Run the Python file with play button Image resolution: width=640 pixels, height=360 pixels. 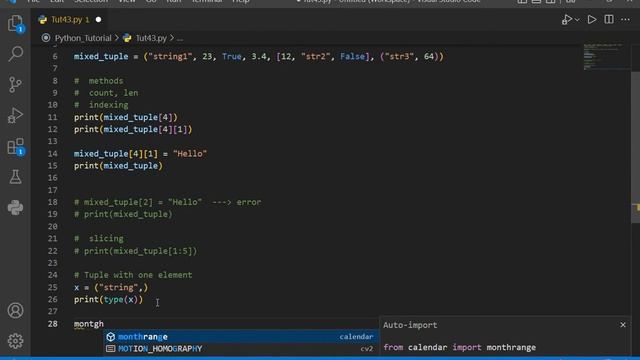coord(592,20)
